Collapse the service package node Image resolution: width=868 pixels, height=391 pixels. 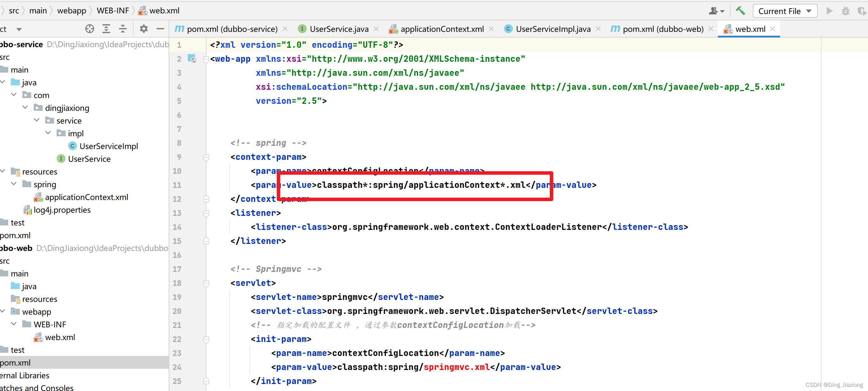[x=37, y=120]
